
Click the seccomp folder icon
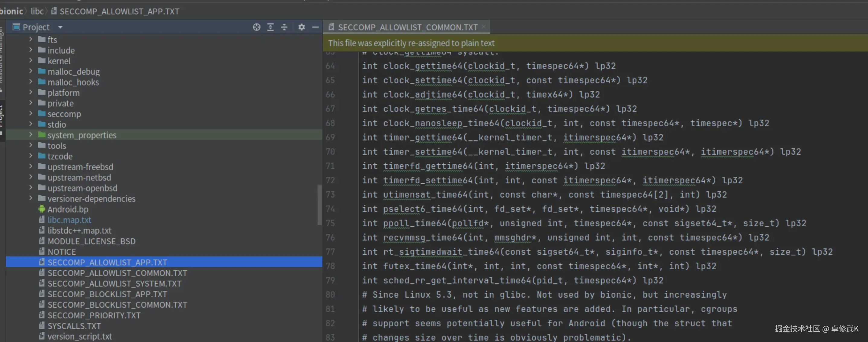pos(42,114)
